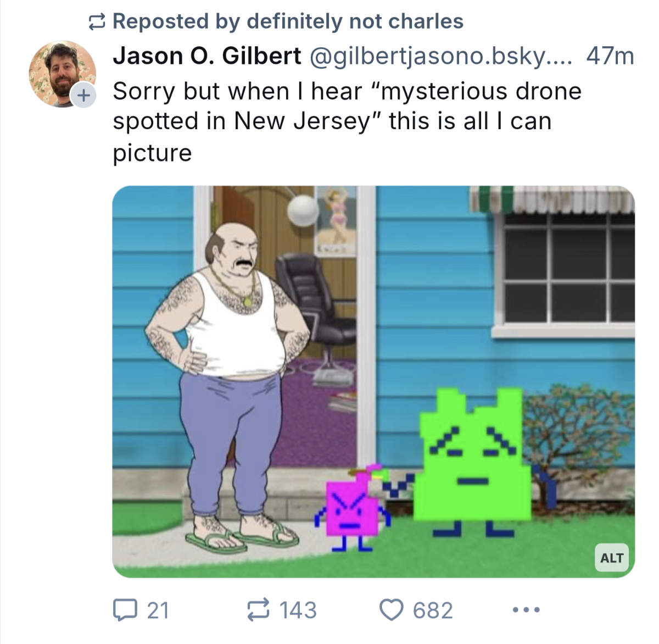This screenshot has width=659, height=644.
Task: Open the three-dot more options menu
Action: pos(526,609)
